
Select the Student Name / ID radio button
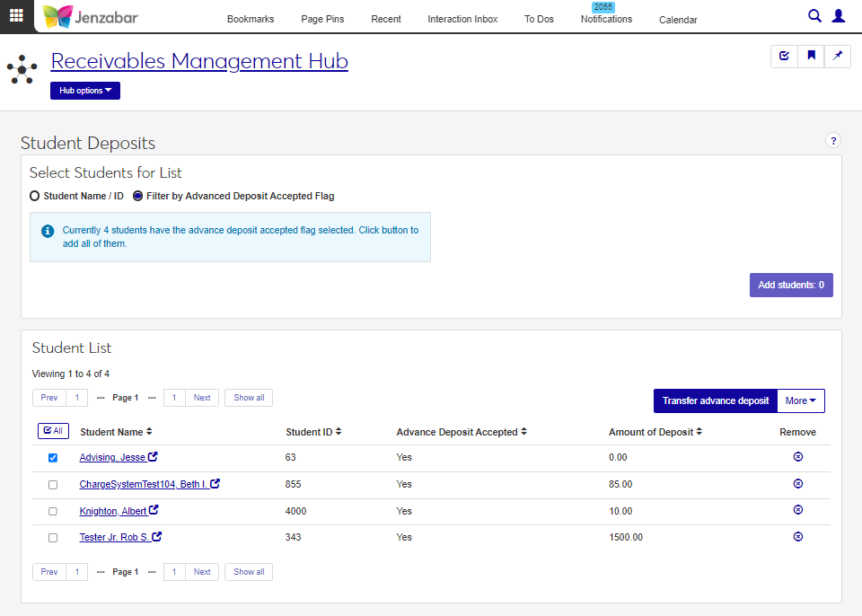coord(35,196)
